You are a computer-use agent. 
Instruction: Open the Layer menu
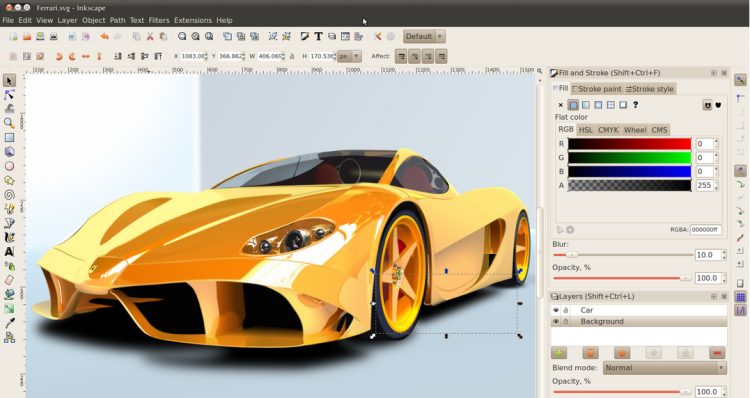pyautogui.click(x=67, y=20)
